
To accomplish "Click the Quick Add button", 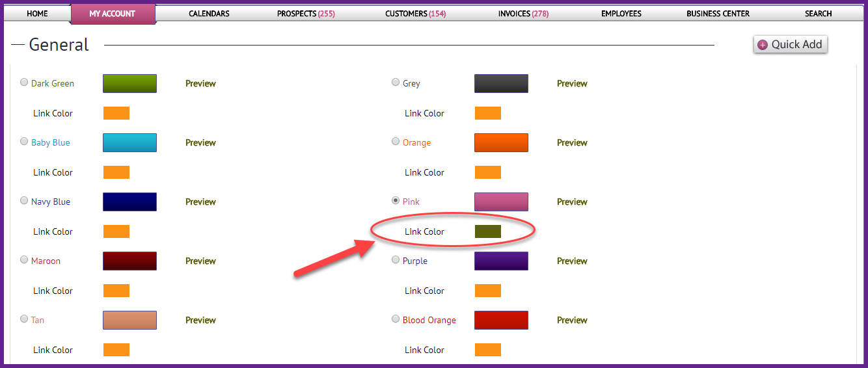I will 791,45.
